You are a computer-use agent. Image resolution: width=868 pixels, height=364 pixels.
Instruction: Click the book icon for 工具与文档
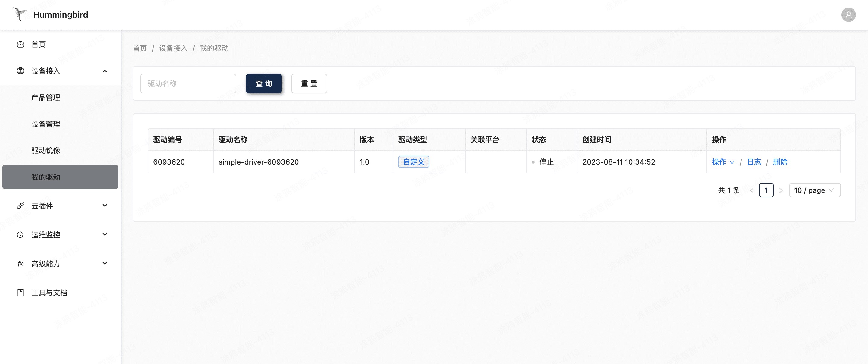(20, 293)
